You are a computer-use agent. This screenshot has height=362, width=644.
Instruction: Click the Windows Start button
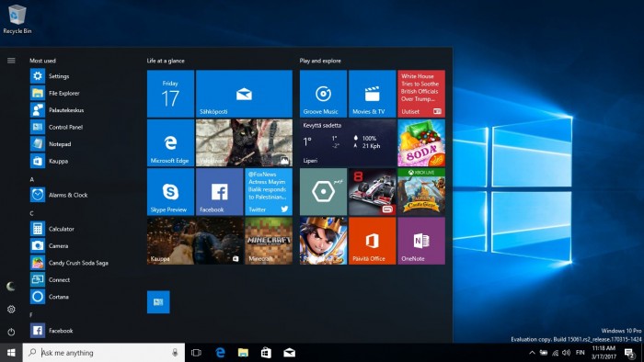click(11, 353)
